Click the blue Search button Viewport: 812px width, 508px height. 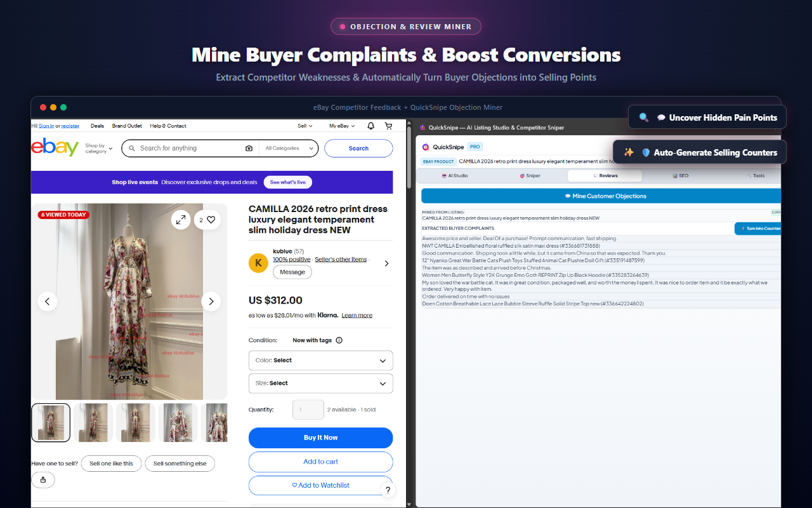tap(358, 148)
